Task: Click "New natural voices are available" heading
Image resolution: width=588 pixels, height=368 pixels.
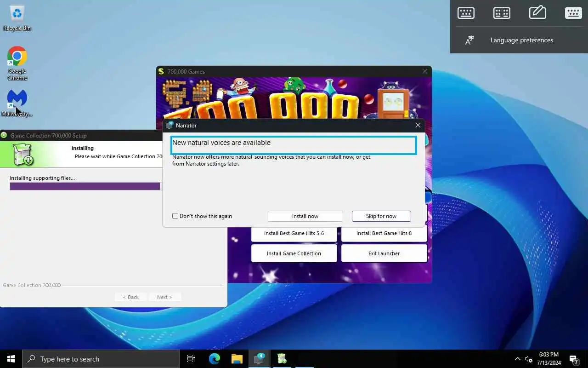Action: [221, 143]
